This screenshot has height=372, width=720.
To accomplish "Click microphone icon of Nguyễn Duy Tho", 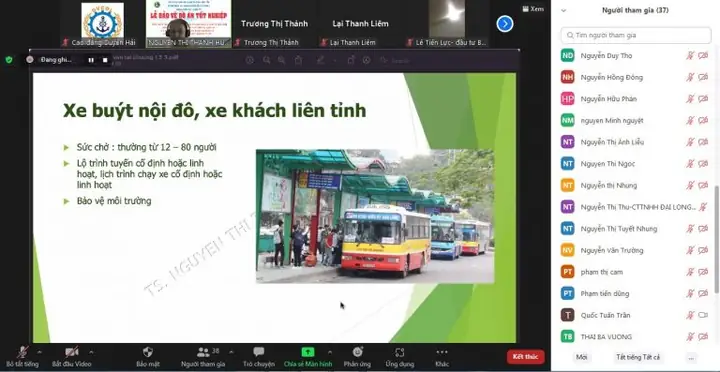I will (690, 56).
